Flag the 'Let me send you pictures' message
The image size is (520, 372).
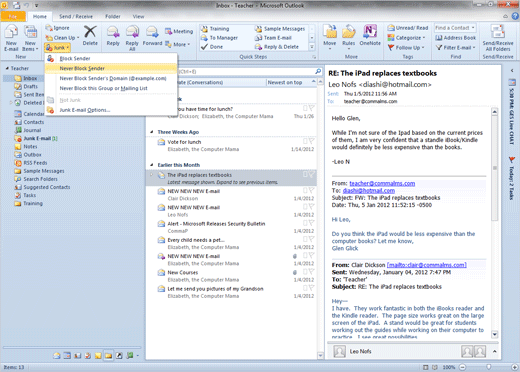[311, 288]
